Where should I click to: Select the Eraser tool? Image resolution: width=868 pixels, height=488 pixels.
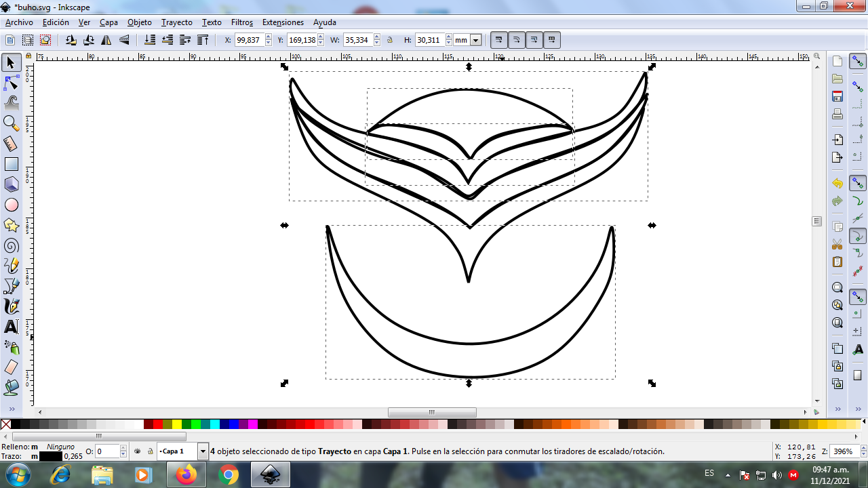[11, 367]
